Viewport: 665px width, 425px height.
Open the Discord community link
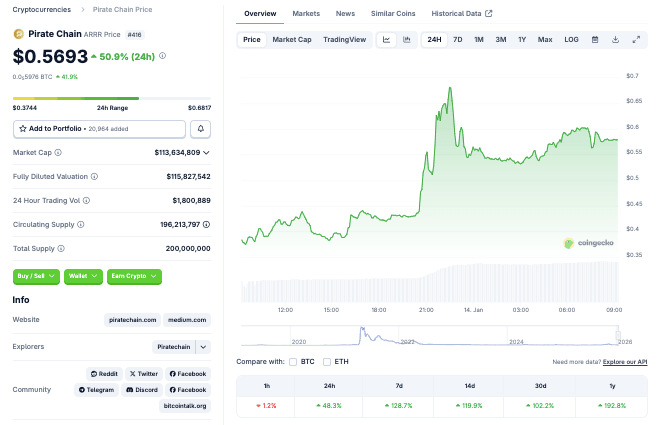[142, 390]
